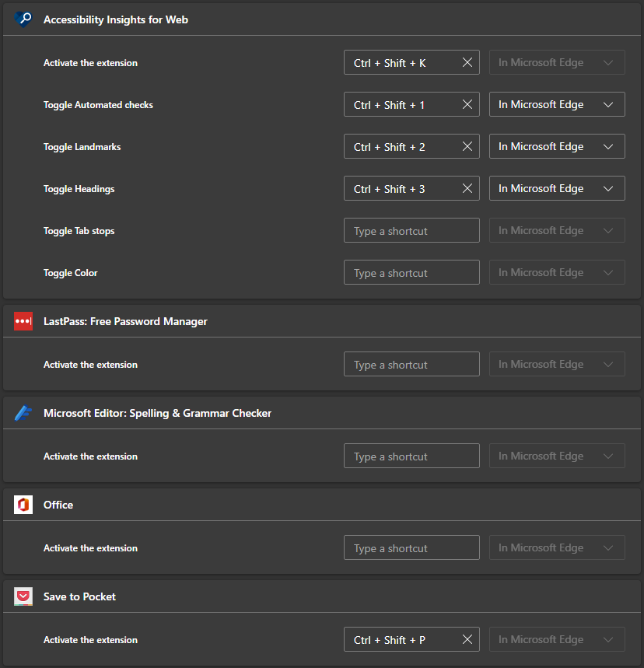Open LastPass scope dropdown

coord(557,364)
